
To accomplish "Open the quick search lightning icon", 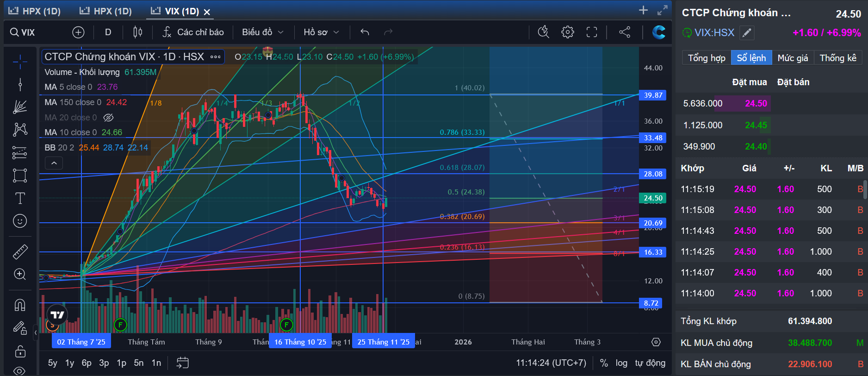I will [543, 32].
